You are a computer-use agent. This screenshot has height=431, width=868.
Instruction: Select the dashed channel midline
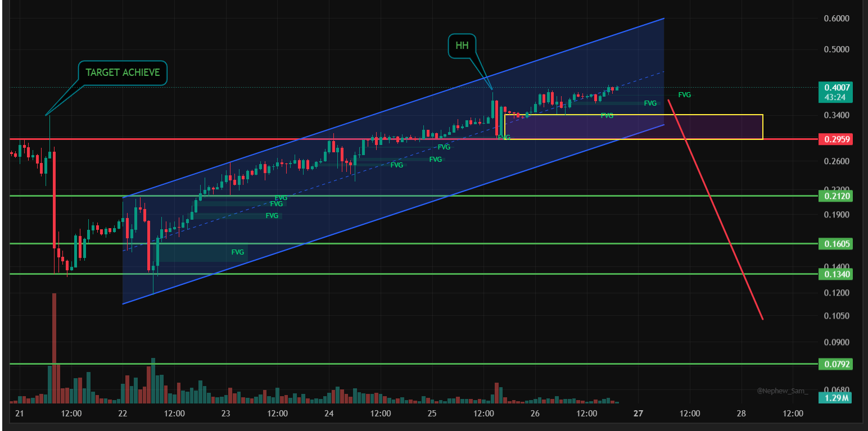[x=394, y=161]
